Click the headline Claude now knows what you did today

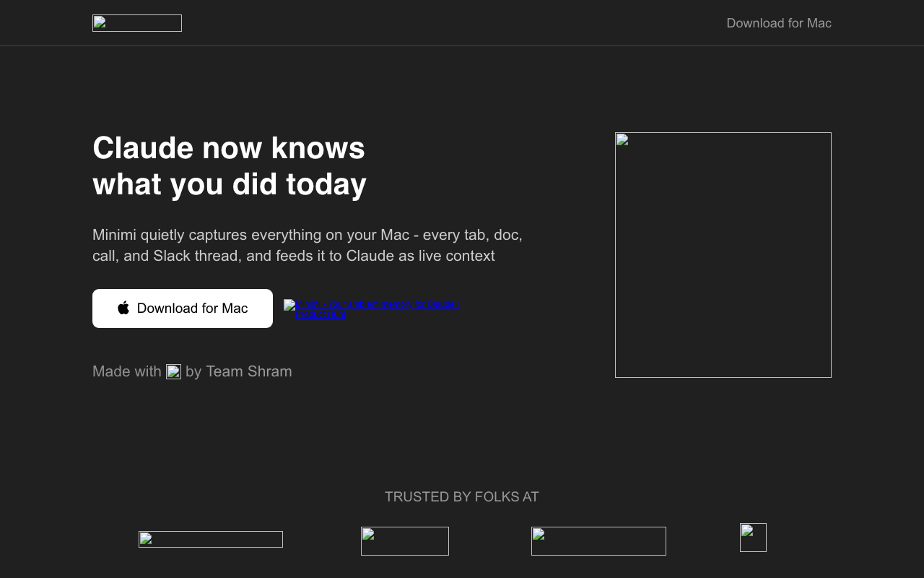click(x=230, y=166)
